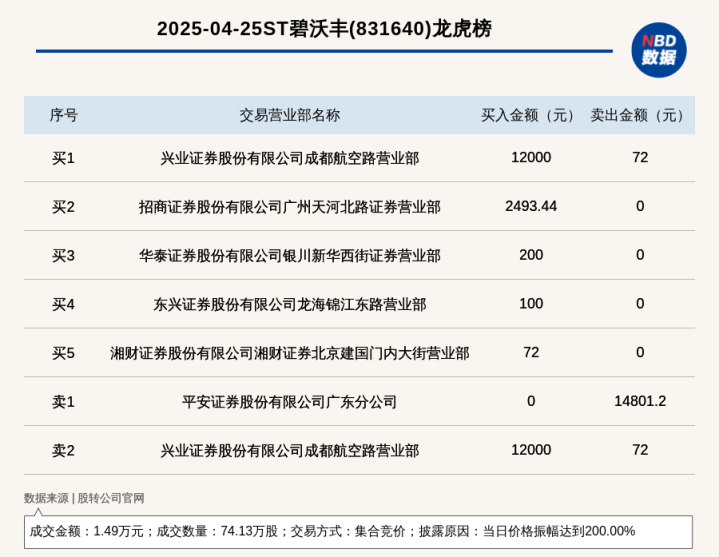Image resolution: width=719 pixels, height=557 pixels.
Task: Select buy amount 12000 in the 卖2 row
Action: point(531,450)
